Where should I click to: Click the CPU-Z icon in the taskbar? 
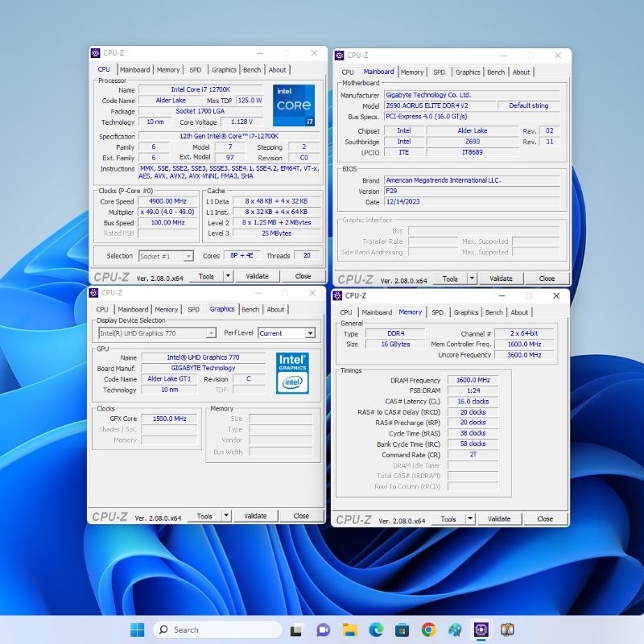click(481, 630)
